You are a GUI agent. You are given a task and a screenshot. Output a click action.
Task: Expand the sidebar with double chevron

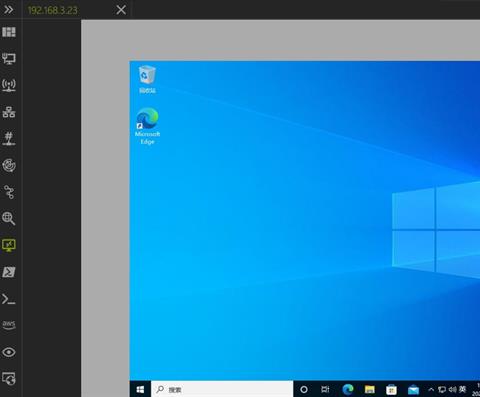pyautogui.click(x=9, y=10)
